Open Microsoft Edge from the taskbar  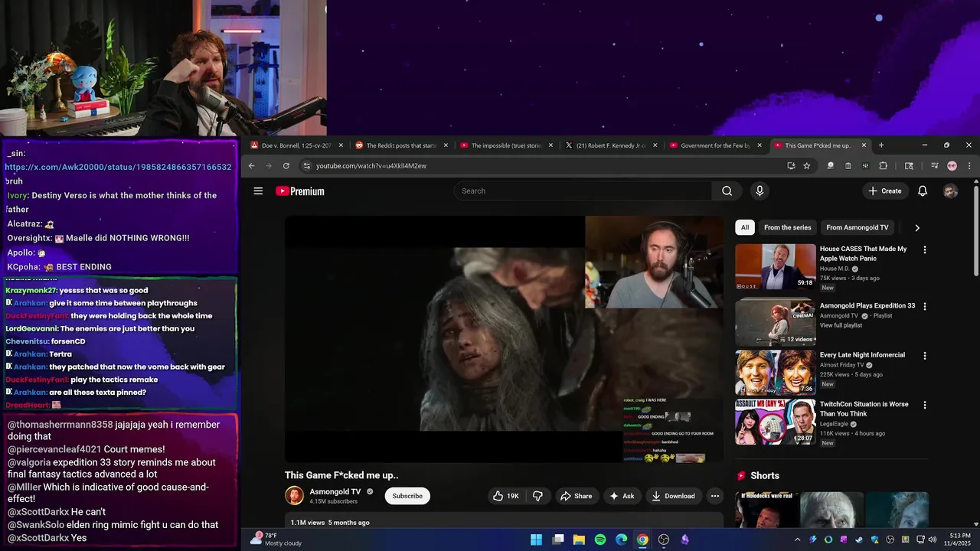pyautogui.click(x=621, y=540)
